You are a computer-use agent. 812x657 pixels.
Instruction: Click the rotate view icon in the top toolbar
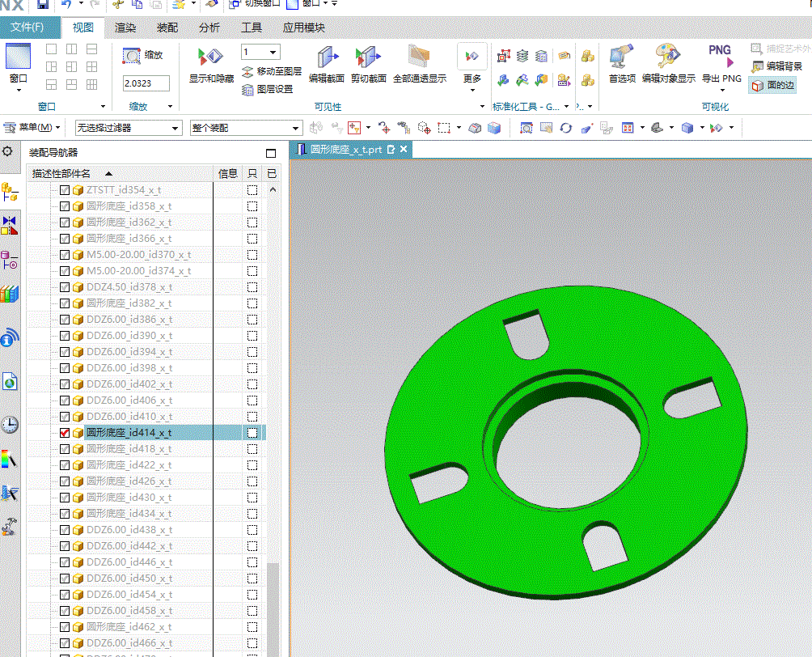566,128
